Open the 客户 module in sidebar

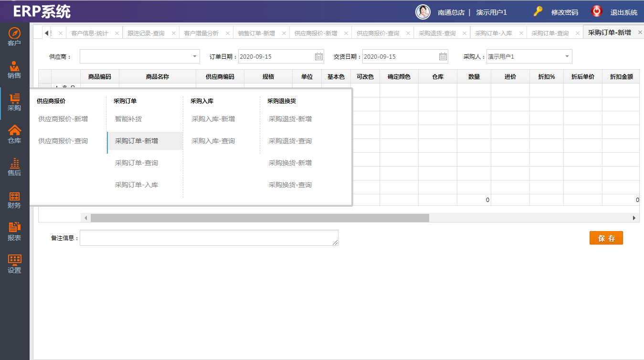[x=14, y=37]
